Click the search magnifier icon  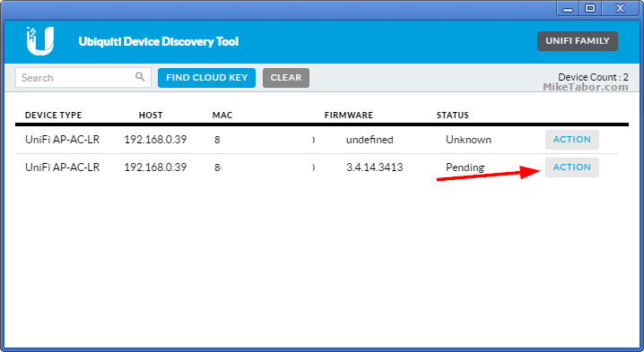point(140,77)
